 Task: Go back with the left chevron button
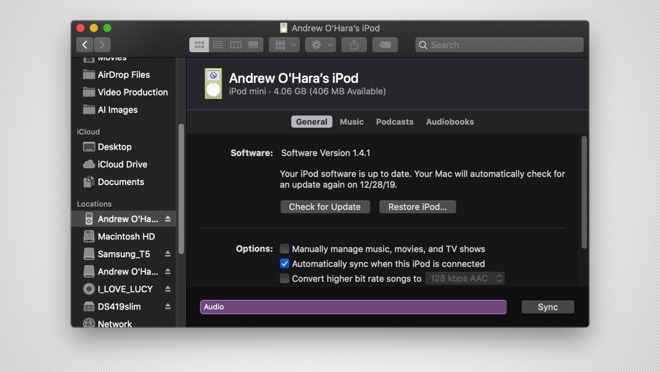pos(85,45)
